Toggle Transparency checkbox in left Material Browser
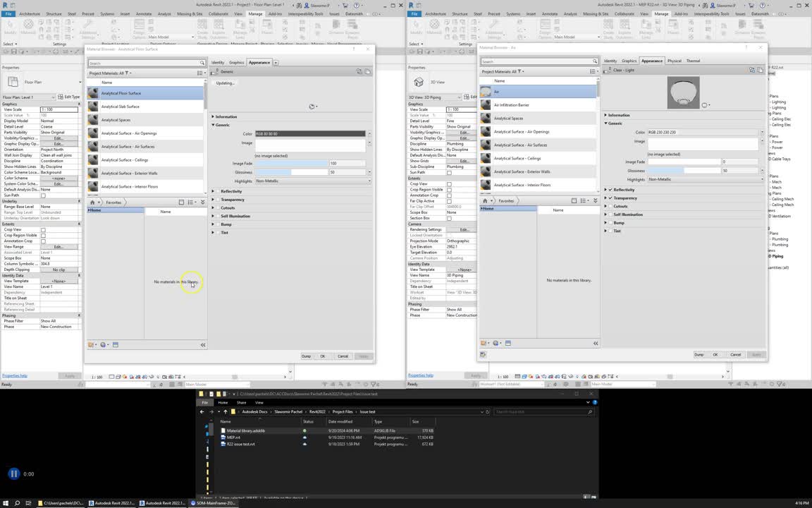This screenshot has width=812, height=508. coord(218,200)
